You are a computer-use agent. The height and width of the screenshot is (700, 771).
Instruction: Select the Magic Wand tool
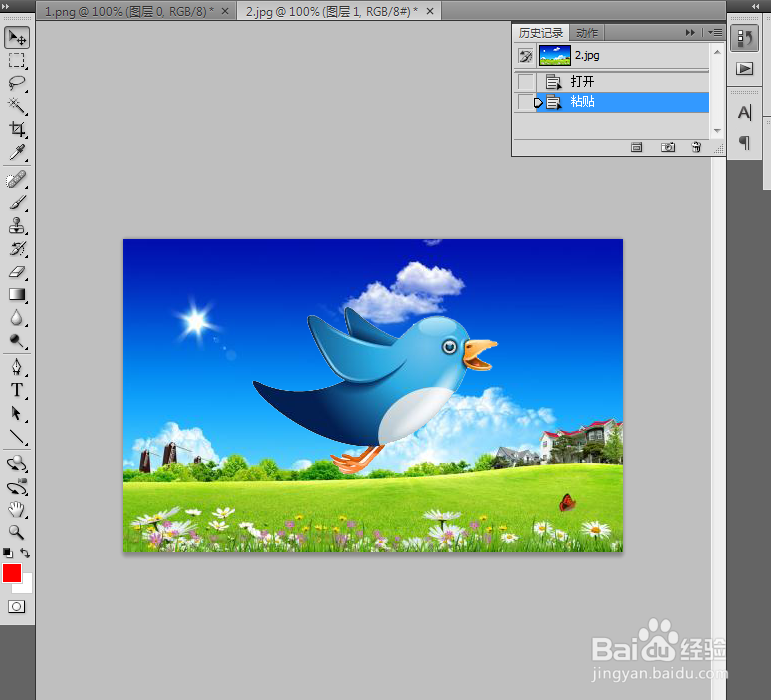pos(17,106)
